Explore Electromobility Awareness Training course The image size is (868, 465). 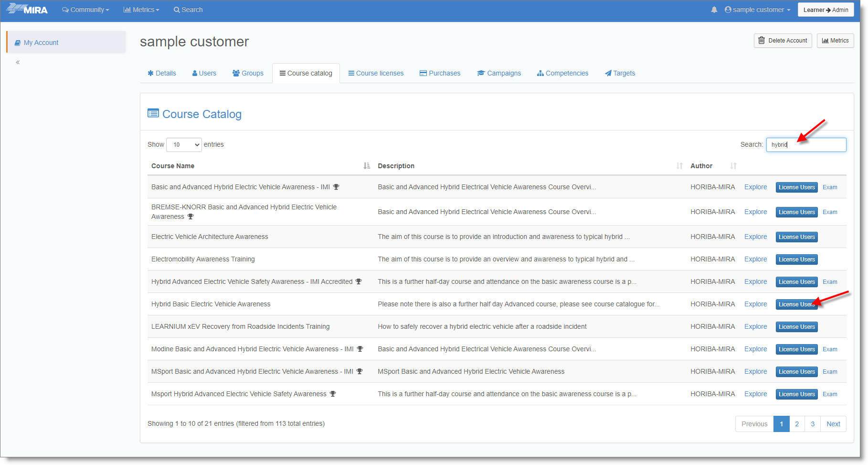pyautogui.click(x=755, y=259)
